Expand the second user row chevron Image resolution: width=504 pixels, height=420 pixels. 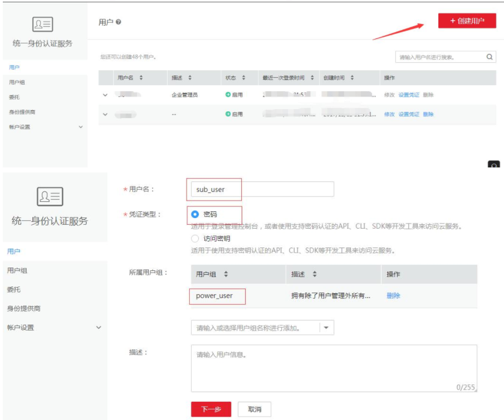point(105,114)
